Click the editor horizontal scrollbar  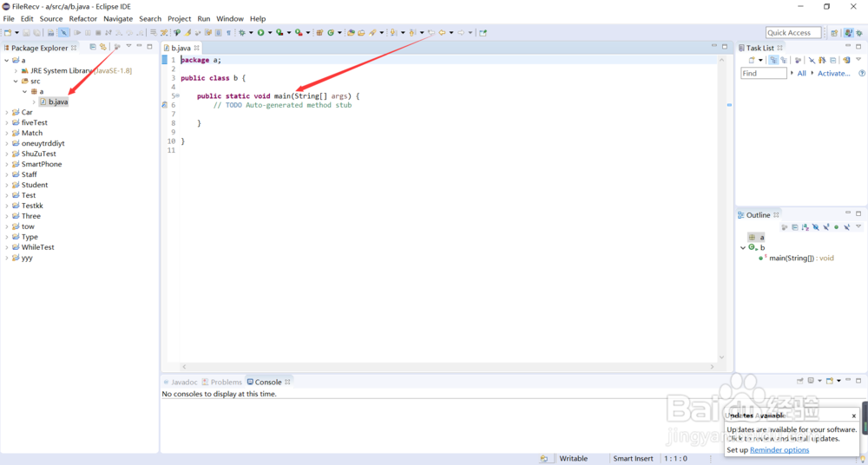449,366
